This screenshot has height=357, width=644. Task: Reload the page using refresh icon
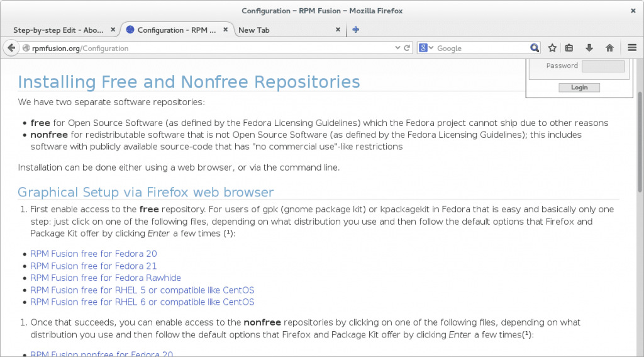coord(407,48)
